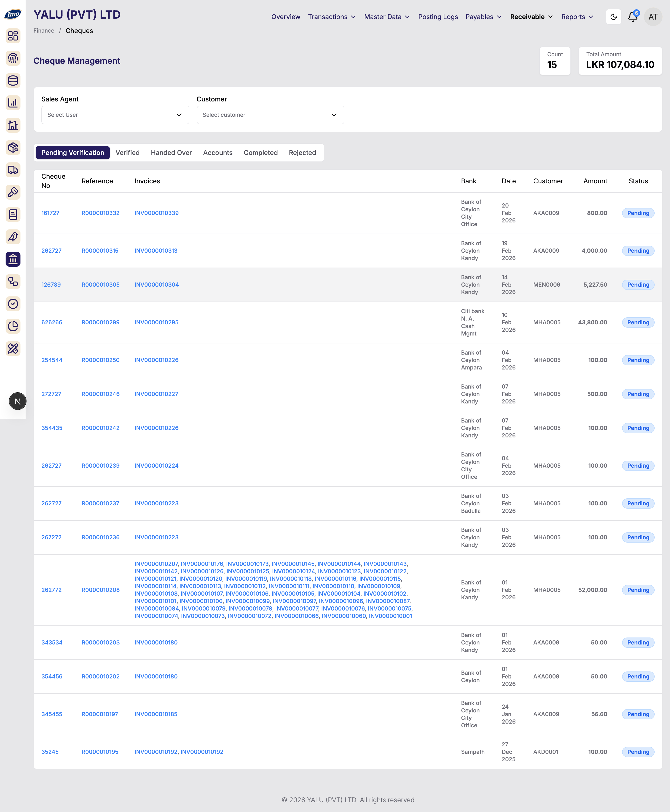This screenshot has width=670, height=812.
Task: Open the factory building icon in sidebar
Action: click(13, 125)
